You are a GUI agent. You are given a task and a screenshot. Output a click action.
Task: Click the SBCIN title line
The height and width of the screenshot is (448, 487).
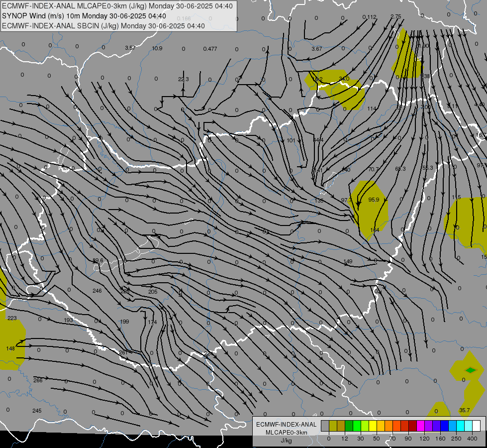(103, 26)
